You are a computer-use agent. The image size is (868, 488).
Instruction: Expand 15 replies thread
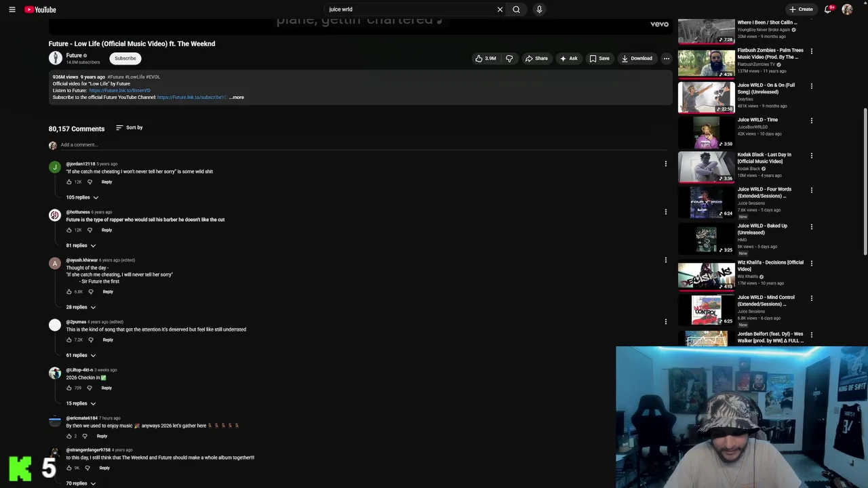pos(81,403)
